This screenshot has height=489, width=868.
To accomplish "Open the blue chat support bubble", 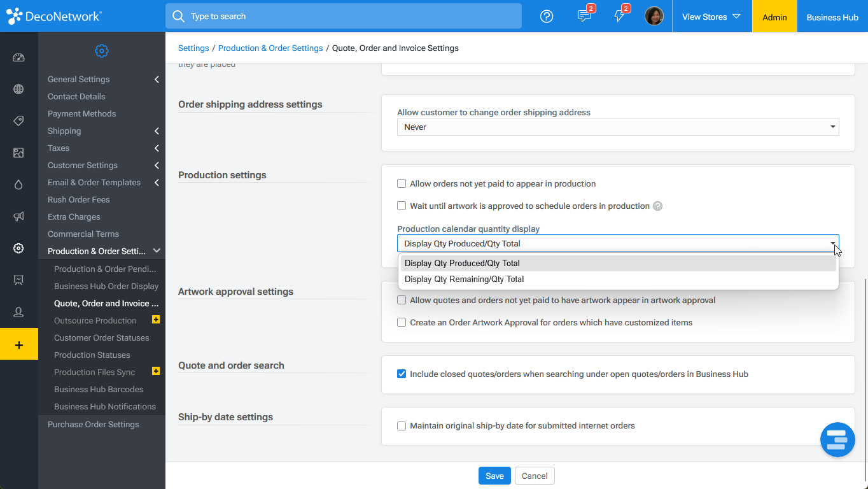I will 837,439.
